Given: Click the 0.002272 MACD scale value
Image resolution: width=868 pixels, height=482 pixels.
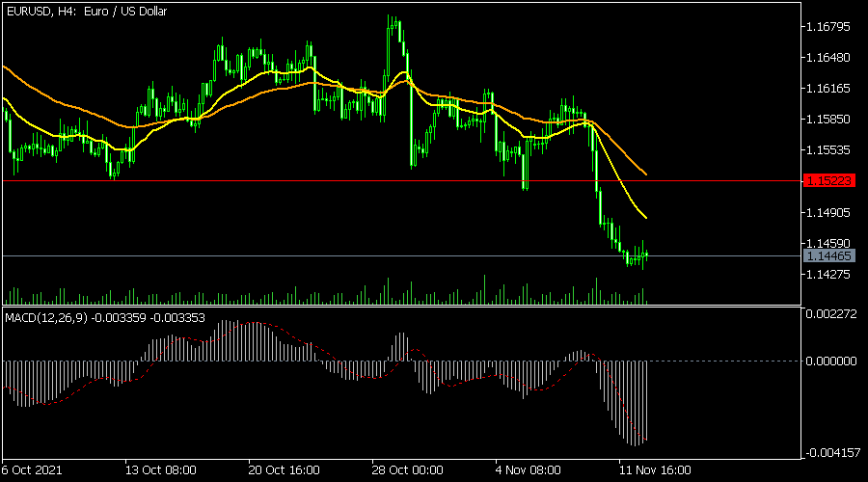Looking at the screenshot, I should point(831,313).
